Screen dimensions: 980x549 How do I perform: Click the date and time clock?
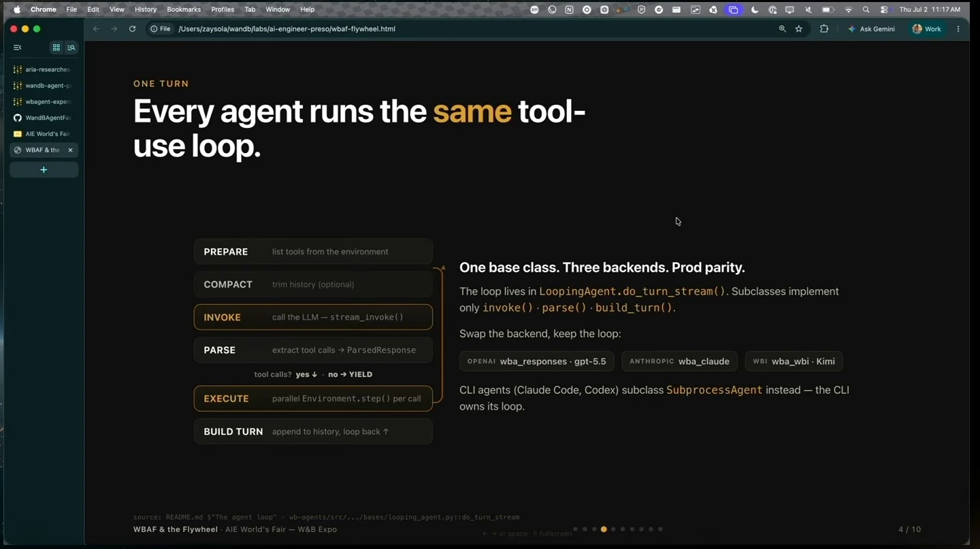(x=930, y=10)
